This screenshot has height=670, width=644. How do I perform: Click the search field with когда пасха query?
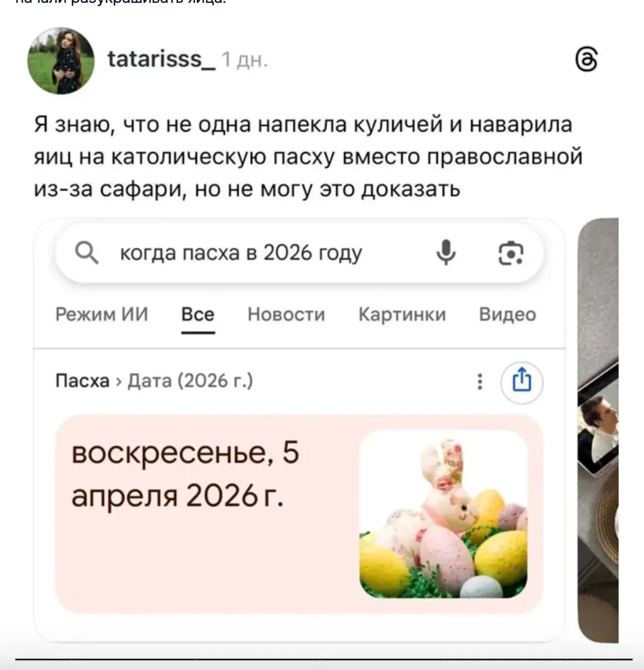tap(299, 253)
